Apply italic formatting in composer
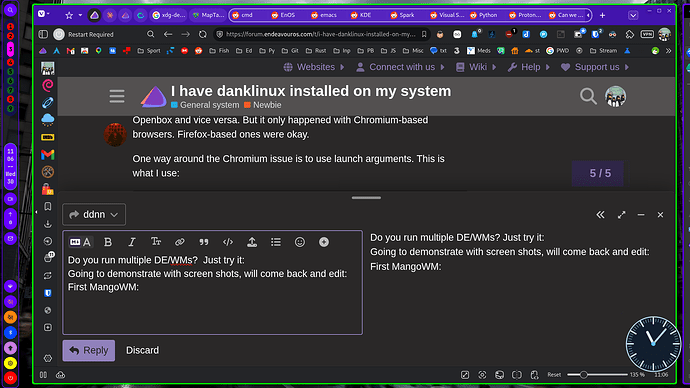 [x=132, y=242]
